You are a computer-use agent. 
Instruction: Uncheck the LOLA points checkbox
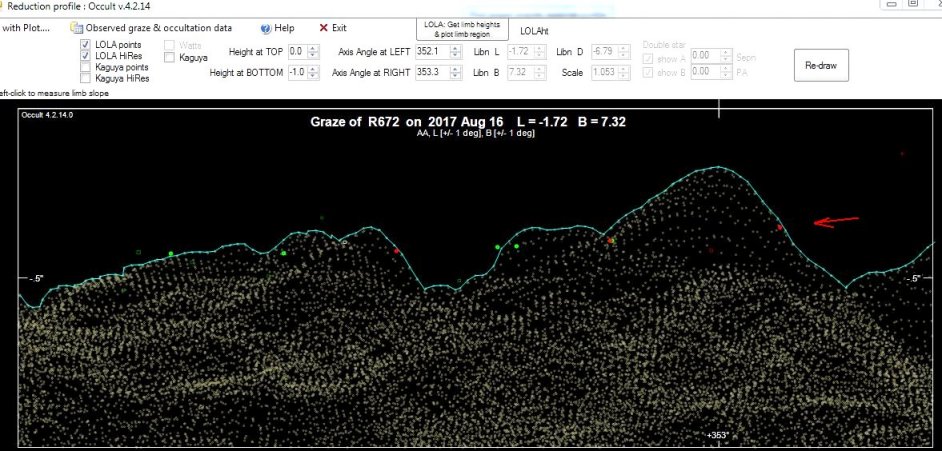86,46
